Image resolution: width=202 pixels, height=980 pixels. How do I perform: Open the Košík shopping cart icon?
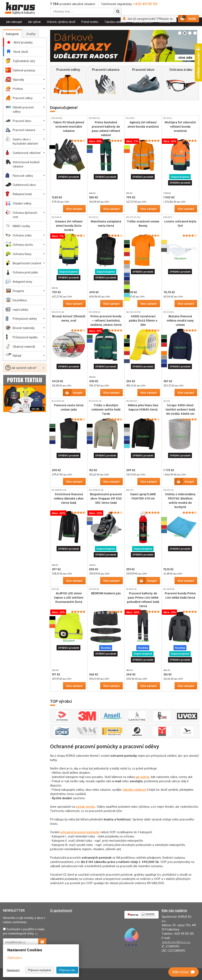pos(189,18)
